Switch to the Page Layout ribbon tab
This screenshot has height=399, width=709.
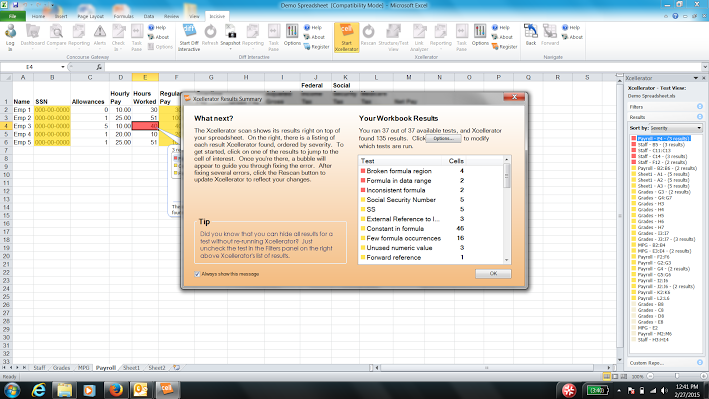coord(90,16)
